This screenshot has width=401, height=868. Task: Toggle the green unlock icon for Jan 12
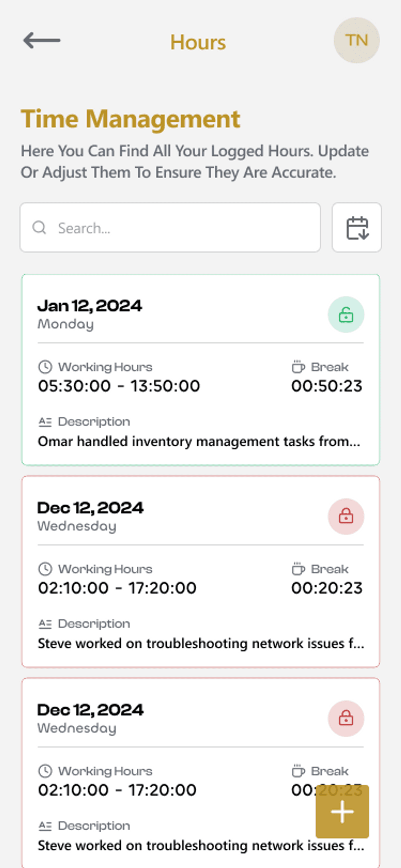point(346,315)
